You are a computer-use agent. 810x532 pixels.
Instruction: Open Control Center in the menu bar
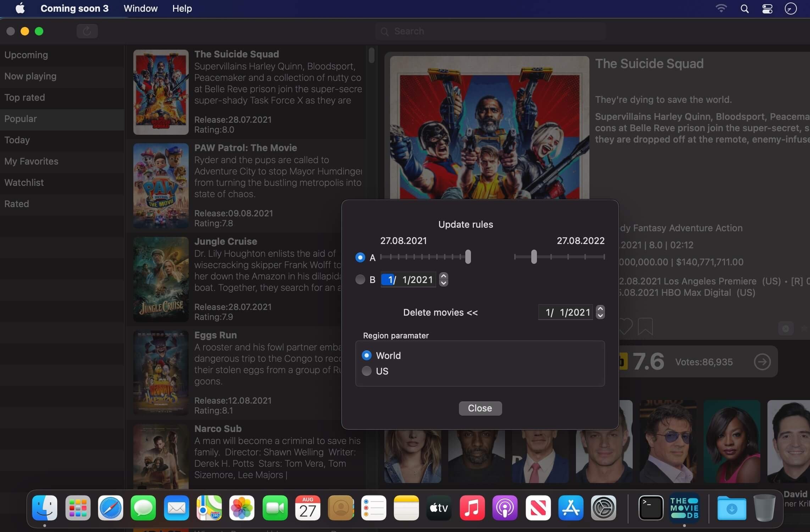coord(767,9)
